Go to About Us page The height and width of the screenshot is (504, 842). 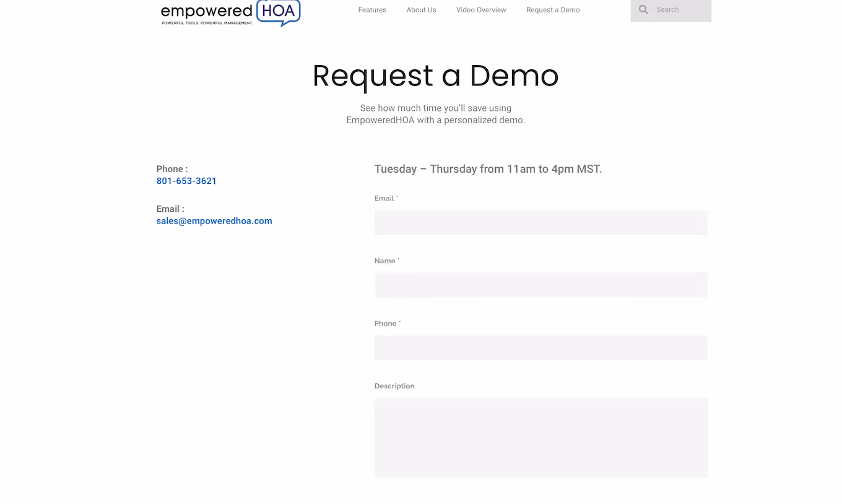pos(421,10)
